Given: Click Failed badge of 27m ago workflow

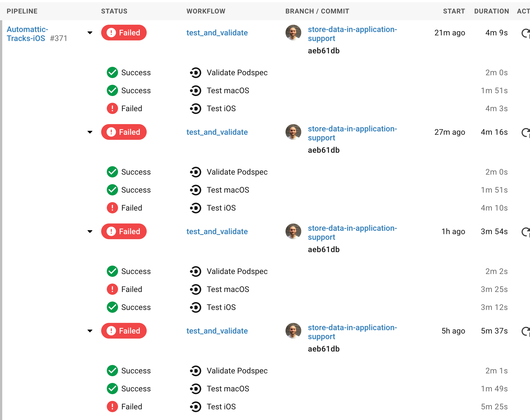Looking at the screenshot, I should 124,132.
